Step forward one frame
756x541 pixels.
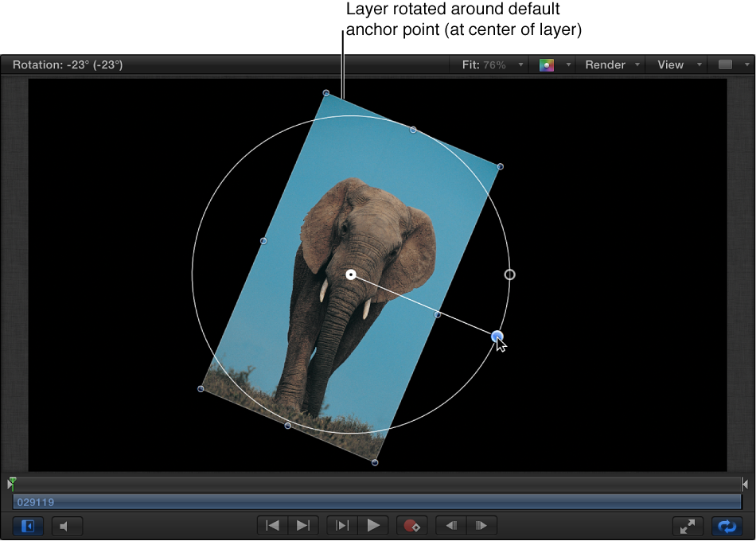[481, 525]
